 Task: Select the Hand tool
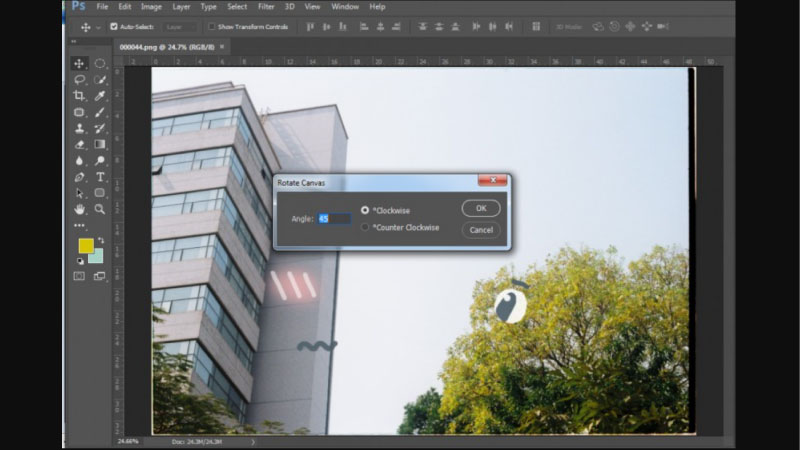point(79,210)
